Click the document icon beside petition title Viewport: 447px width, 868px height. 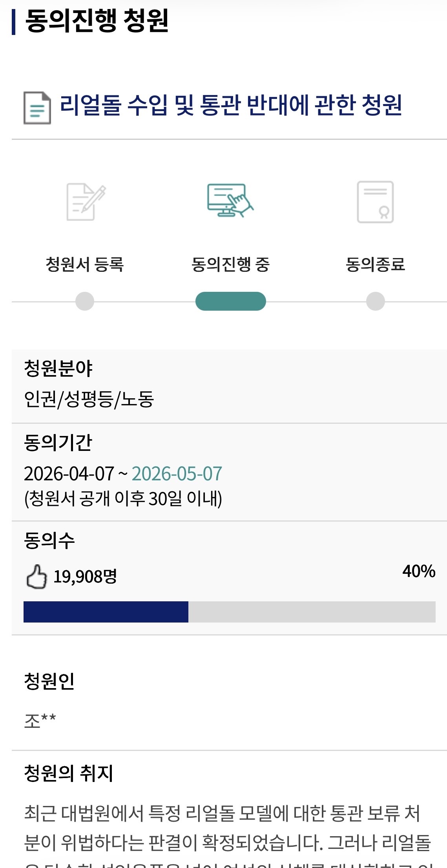37,108
